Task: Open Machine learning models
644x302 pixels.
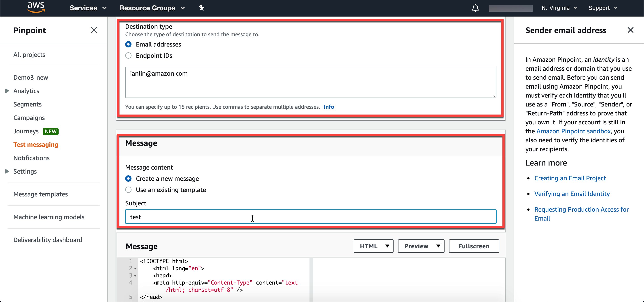Action: (49, 217)
